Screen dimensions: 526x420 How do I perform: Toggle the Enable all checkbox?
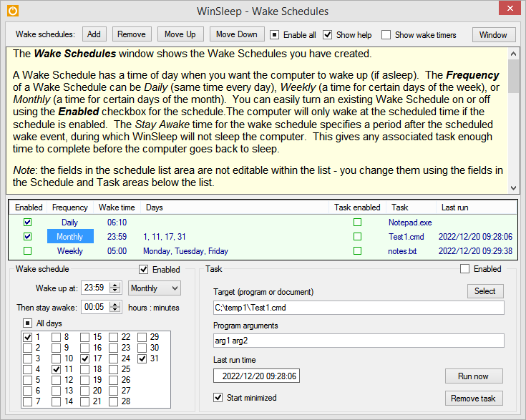coord(274,34)
